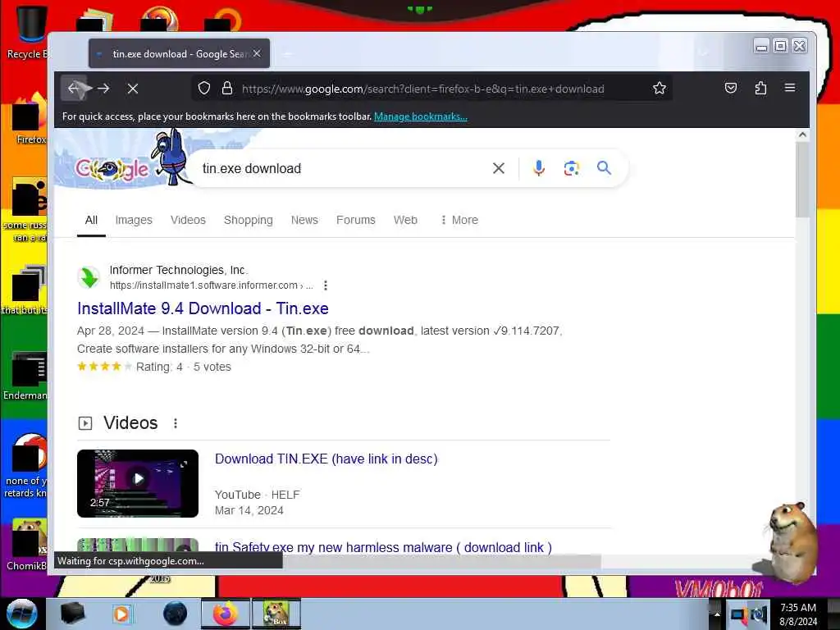Click the Firefox back arrow button
Image resolution: width=840 pixels, height=630 pixels.
point(74,89)
